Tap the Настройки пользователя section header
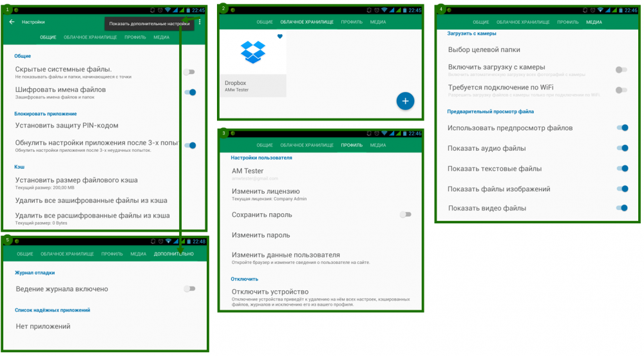The image size is (644, 356). [261, 158]
